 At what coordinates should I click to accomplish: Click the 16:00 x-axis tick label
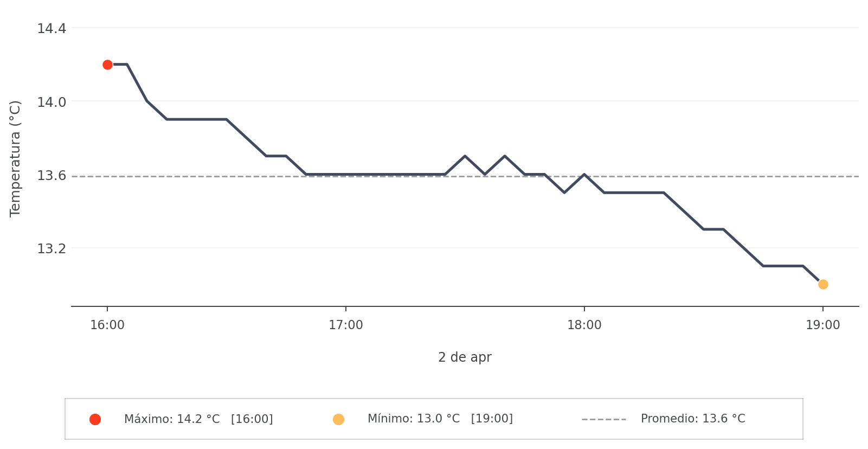107,325
